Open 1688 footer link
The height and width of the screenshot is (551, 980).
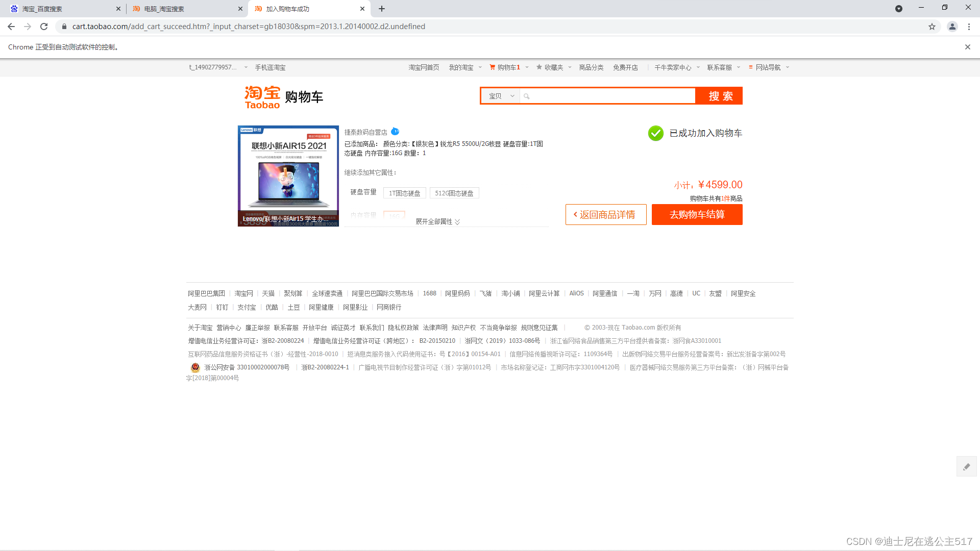pyautogui.click(x=430, y=293)
